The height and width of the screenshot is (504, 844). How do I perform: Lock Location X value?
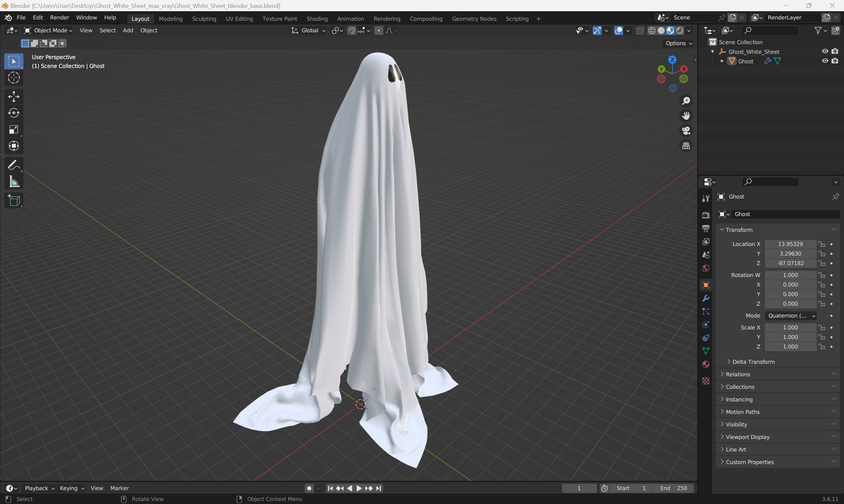click(x=822, y=244)
